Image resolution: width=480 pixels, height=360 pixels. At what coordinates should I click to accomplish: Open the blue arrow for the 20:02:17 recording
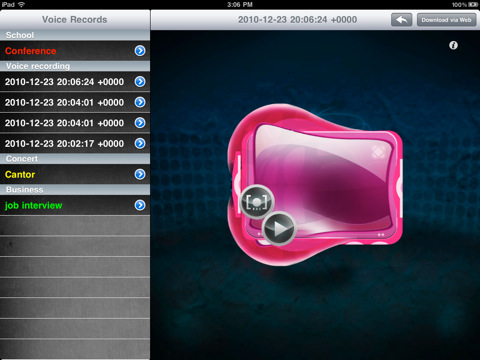point(140,143)
